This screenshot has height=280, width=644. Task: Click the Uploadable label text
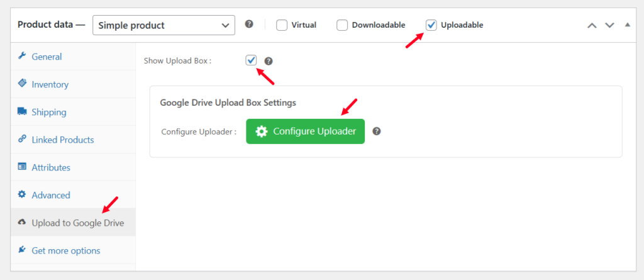(462, 25)
